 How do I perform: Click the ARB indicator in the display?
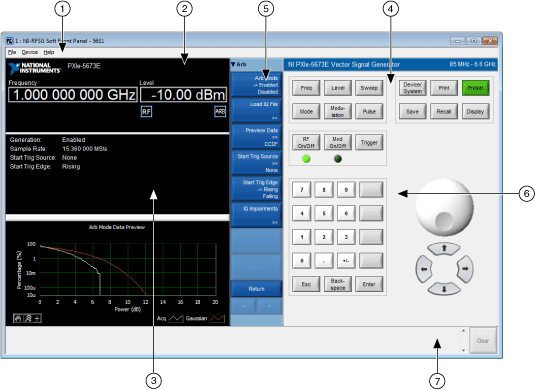[x=220, y=111]
